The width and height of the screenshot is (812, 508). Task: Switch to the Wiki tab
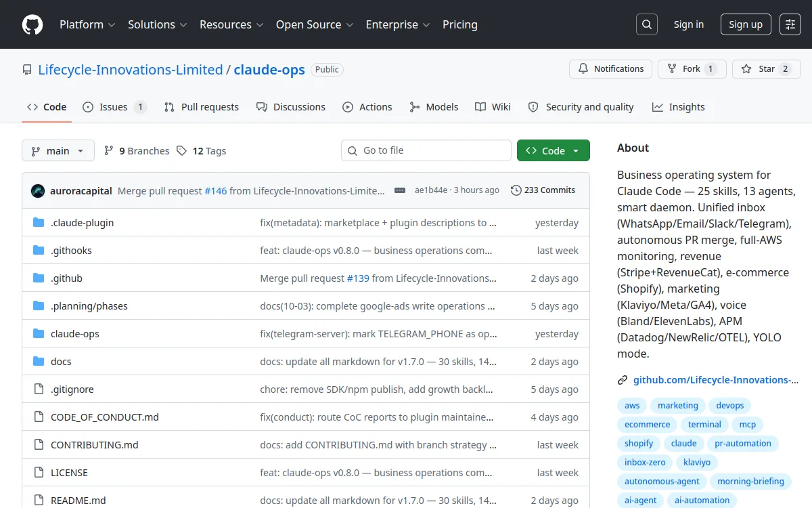click(x=493, y=107)
